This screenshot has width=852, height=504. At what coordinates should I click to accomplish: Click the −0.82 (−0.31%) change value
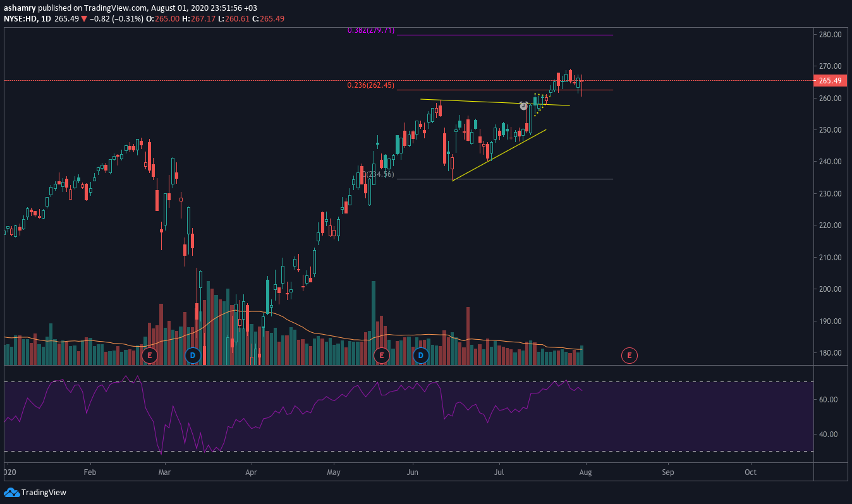116,19
